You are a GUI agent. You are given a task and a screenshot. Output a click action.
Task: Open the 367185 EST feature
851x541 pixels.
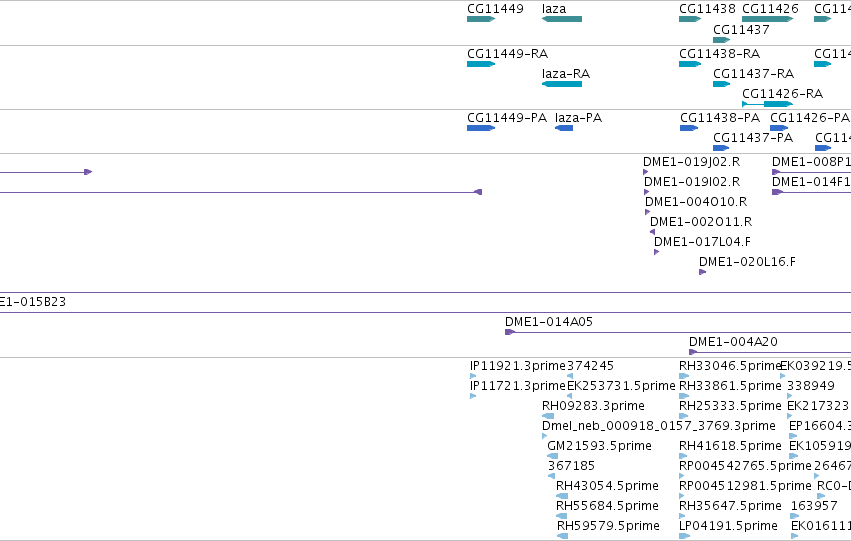551,476
